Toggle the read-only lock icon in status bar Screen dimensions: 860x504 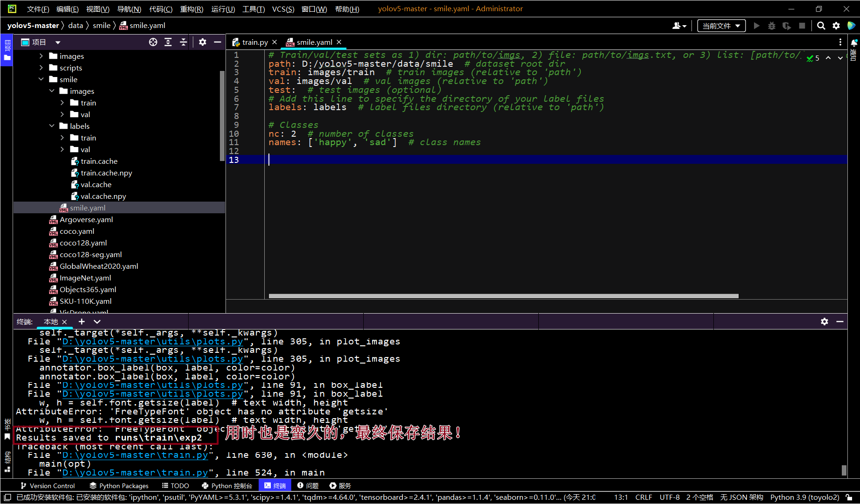pyautogui.click(x=850, y=497)
